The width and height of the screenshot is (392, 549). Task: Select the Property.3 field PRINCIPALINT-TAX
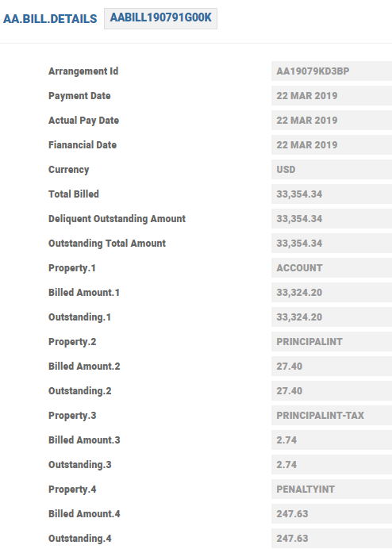[x=332, y=415]
